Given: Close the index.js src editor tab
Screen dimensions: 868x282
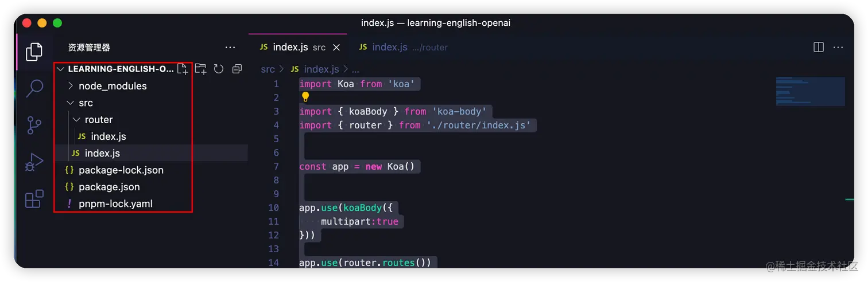Looking at the screenshot, I should [336, 47].
